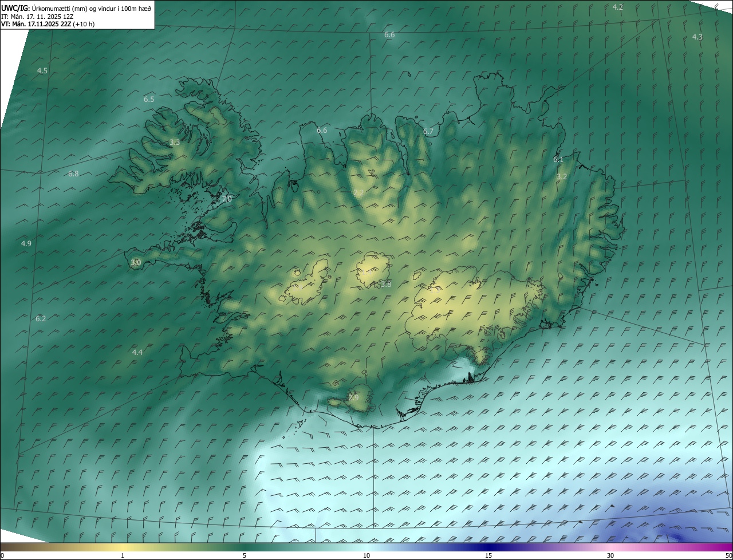The height and width of the screenshot is (560, 733).
Task: Click the 15 tick label on the legend
Action: (488, 555)
